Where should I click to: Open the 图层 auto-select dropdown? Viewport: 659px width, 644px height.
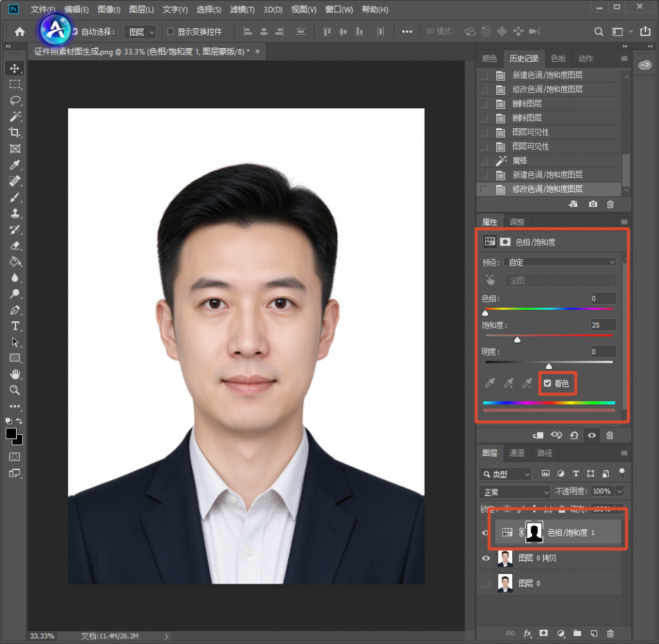coord(141,32)
